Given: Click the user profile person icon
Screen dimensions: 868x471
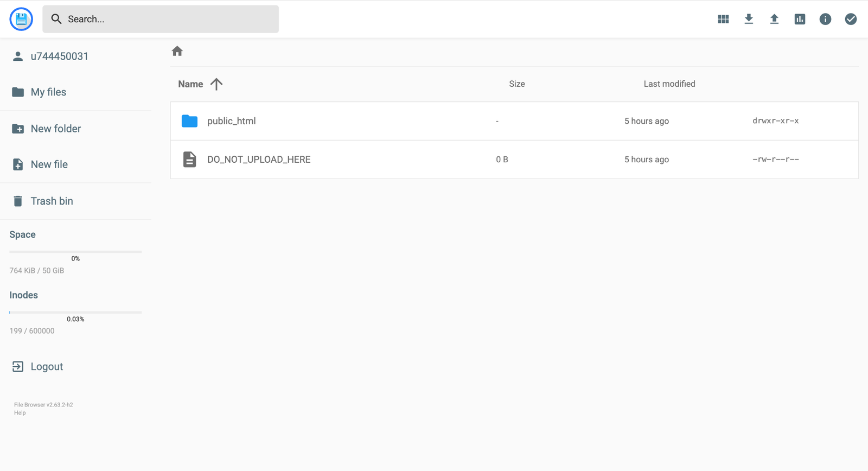Looking at the screenshot, I should pyautogui.click(x=18, y=56).
